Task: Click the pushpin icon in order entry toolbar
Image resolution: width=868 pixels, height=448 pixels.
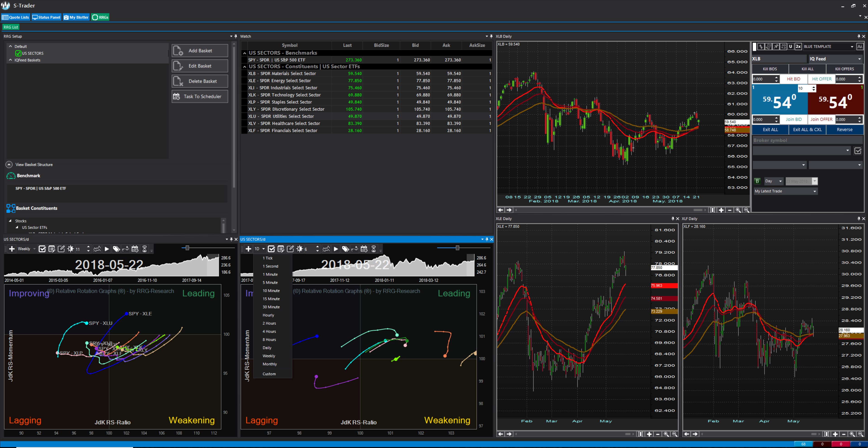Action: [776, 46]
